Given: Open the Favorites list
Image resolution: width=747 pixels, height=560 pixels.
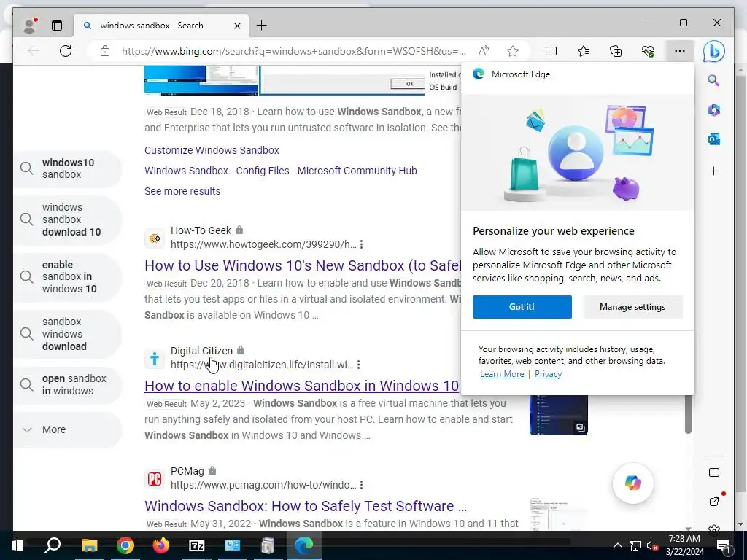Looking at the screenshot, I should (583, 51).
